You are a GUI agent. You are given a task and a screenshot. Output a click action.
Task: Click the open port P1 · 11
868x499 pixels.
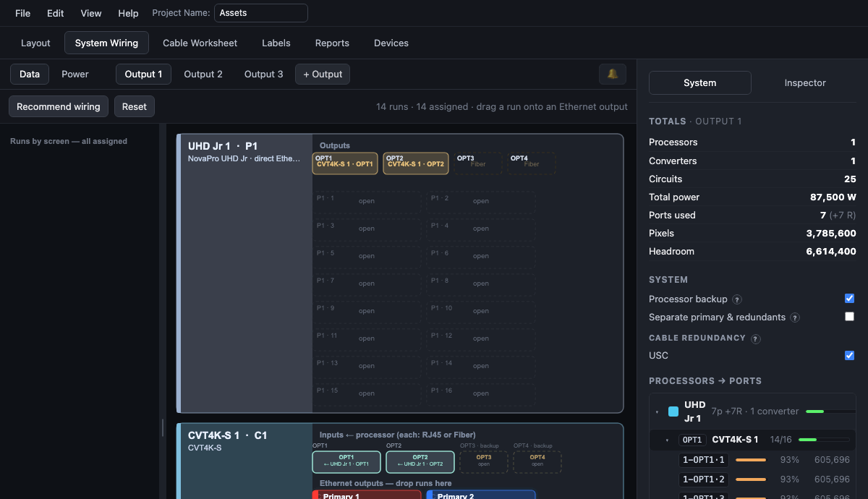click(x=367, y=338)
